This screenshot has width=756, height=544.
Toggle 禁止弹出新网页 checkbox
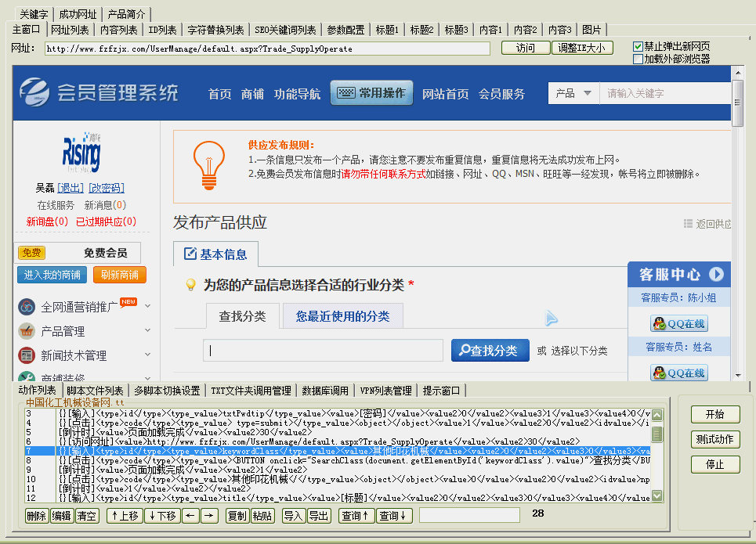(x=638, y=46)
